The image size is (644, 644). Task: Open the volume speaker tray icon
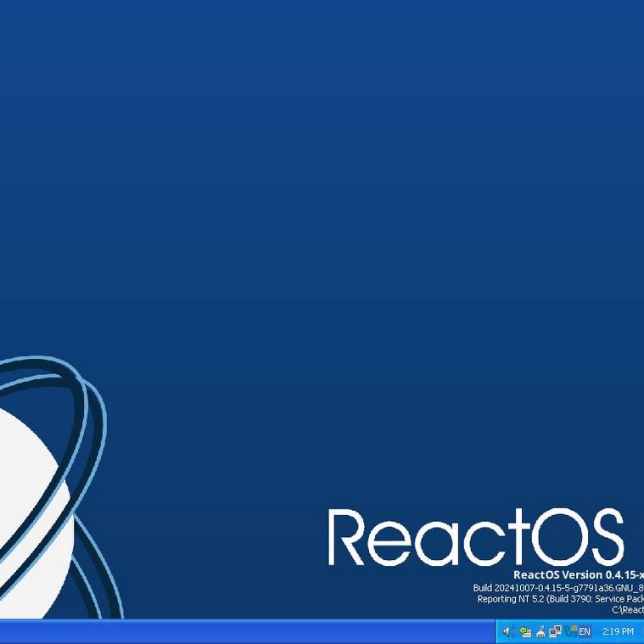click(508, 631)
